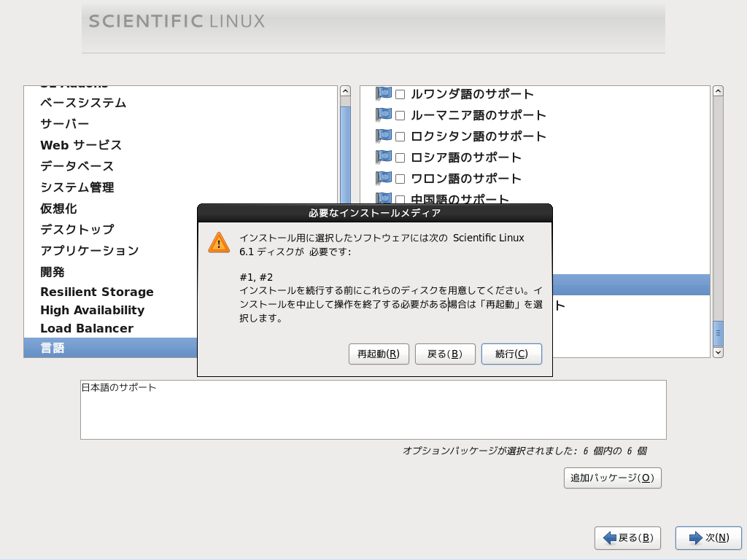Click the 日本語のサポート description text
The height and width of the screenshot is (560, 747).
point(119,388)
